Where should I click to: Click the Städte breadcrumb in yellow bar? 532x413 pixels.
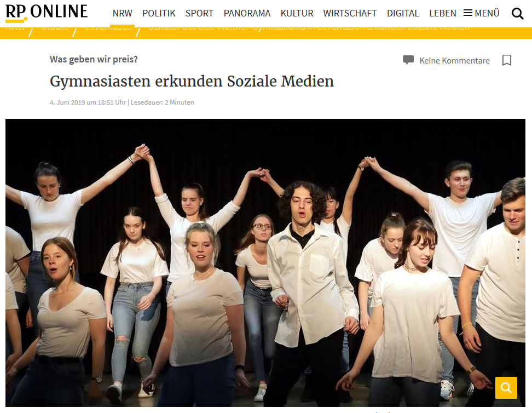coord(55,29)
